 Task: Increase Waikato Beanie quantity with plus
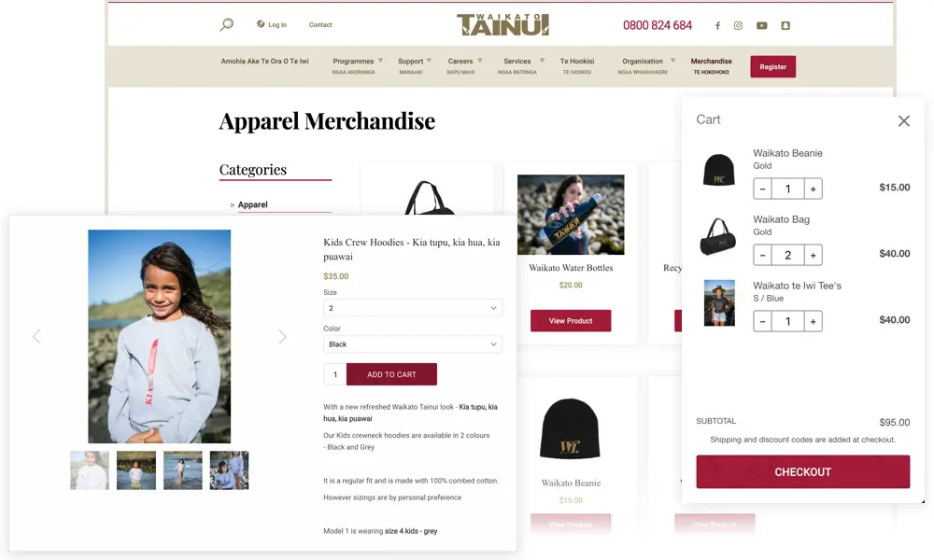814,189
